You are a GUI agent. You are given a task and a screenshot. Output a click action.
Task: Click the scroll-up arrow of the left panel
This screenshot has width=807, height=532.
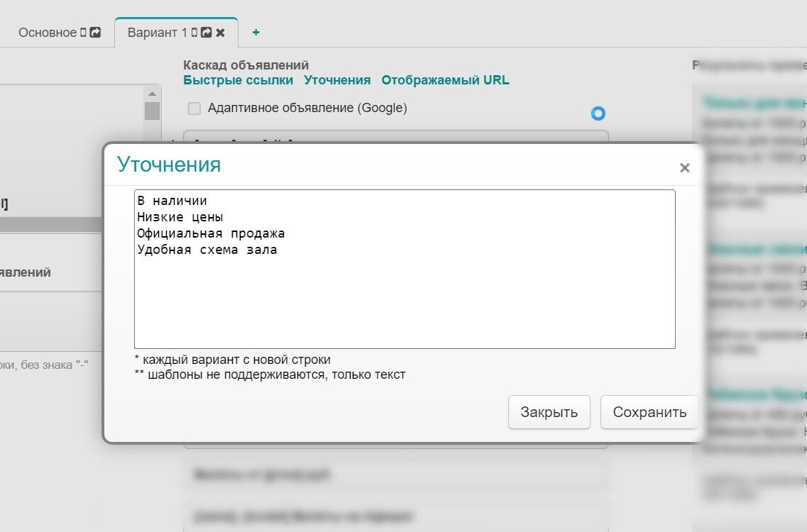coord(152,94)
